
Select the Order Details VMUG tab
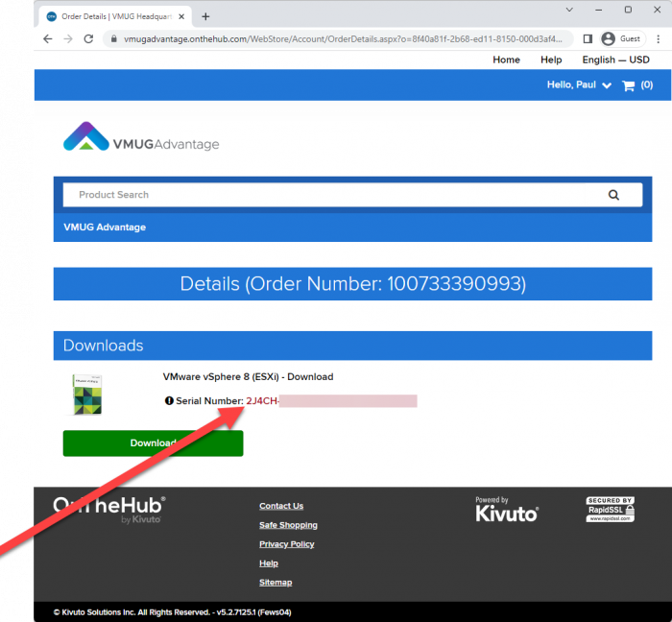115,16
